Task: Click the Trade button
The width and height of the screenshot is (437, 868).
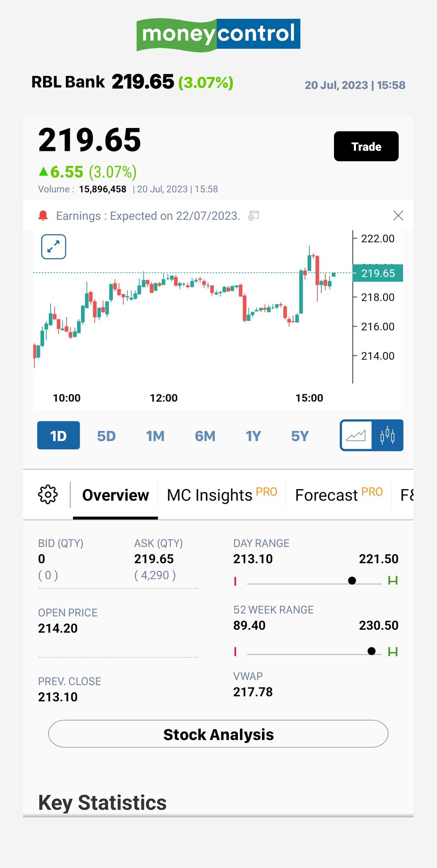Action: click(366, 146)
